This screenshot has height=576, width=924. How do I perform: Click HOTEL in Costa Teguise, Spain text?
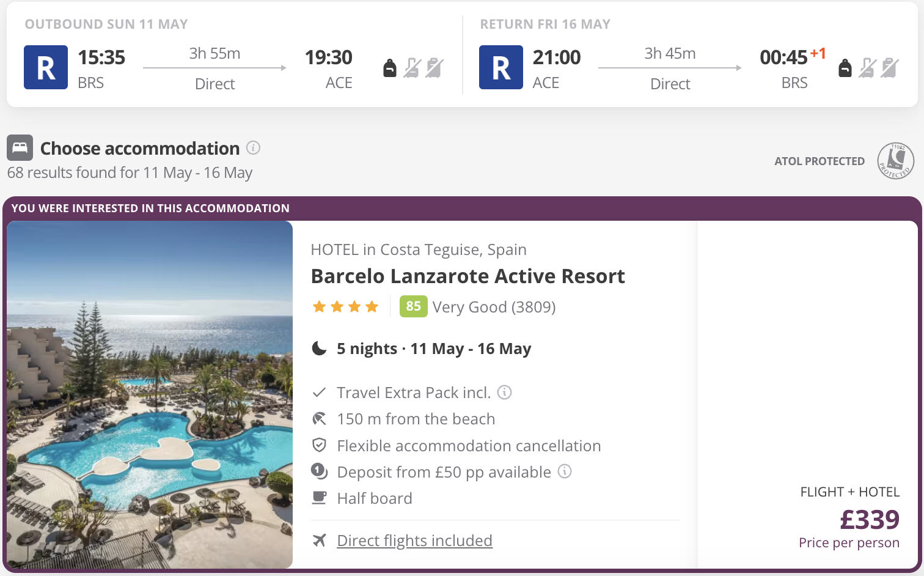[419, 249]
